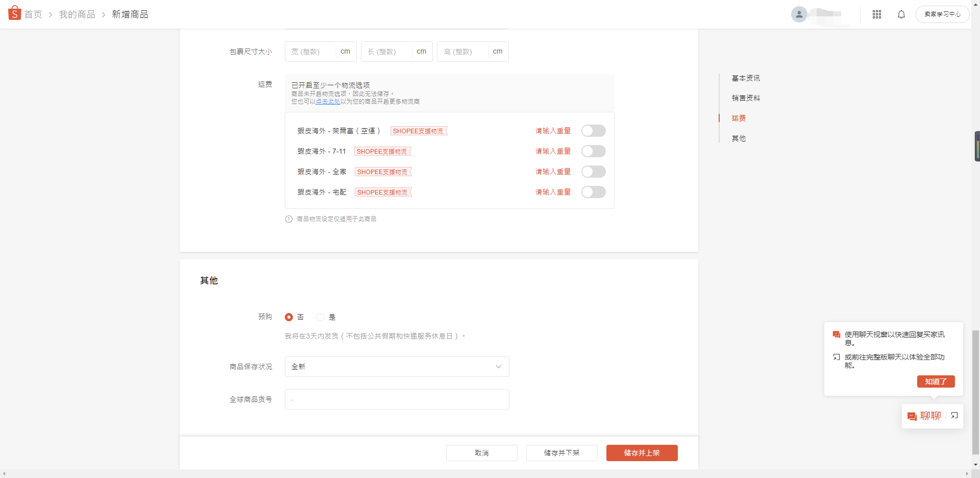This screenshot has height=478, width=980.
Task: Click the 请输入重量 text in the 7-11 row
Action: pyautogui.click(x=553, y=151)
